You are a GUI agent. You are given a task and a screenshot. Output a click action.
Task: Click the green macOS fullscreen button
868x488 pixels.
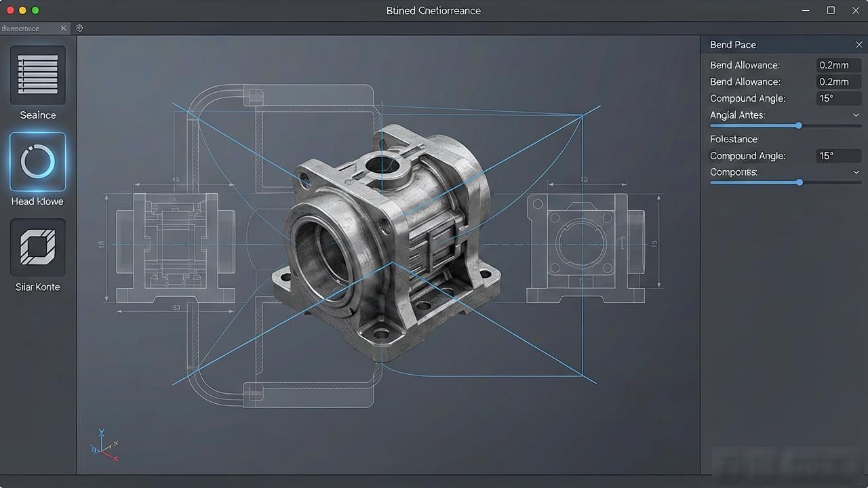click(35, 10)
